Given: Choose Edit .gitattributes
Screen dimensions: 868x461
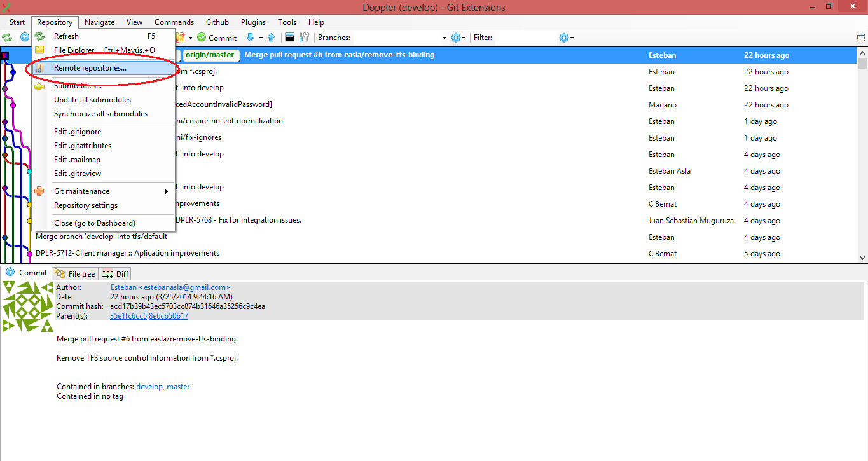Looking at the screenshot, I should [103, 146].
